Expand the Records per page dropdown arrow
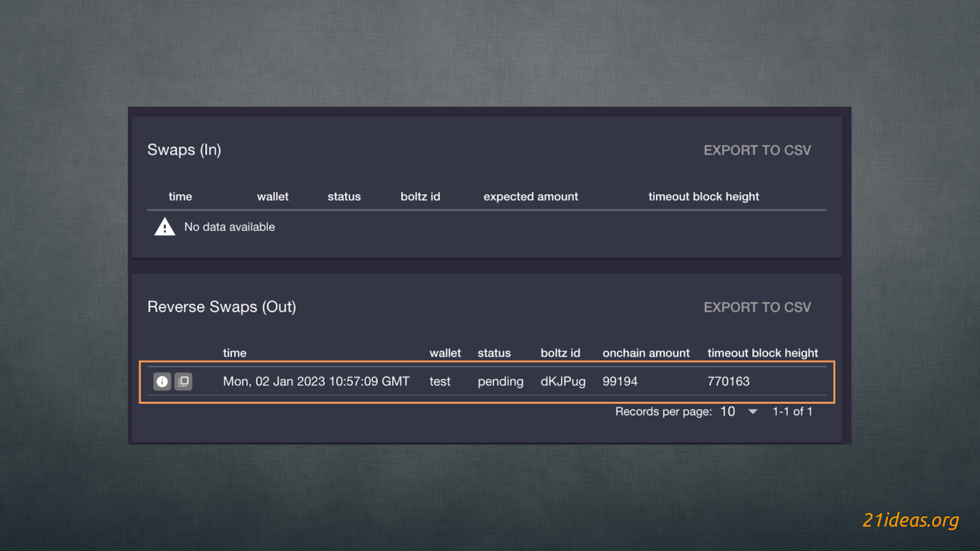 (x=753, y=412)
